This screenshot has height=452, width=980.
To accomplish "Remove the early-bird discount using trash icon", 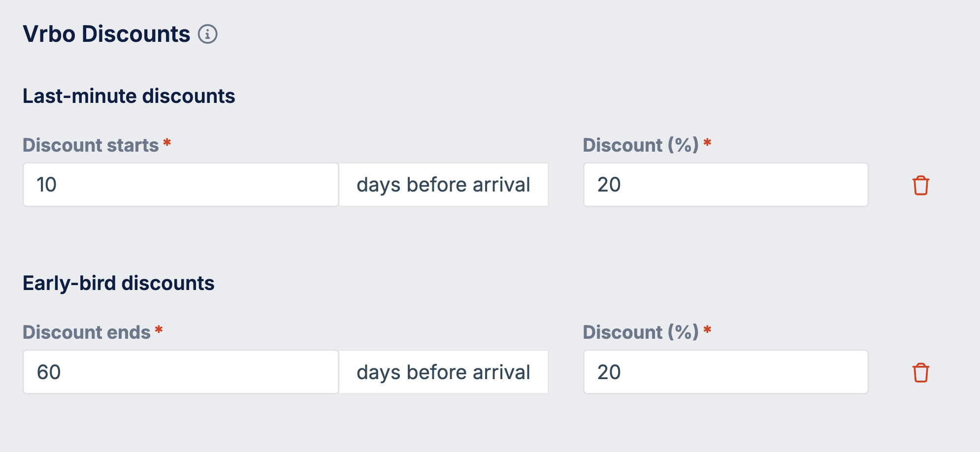I will coord(920,372).
